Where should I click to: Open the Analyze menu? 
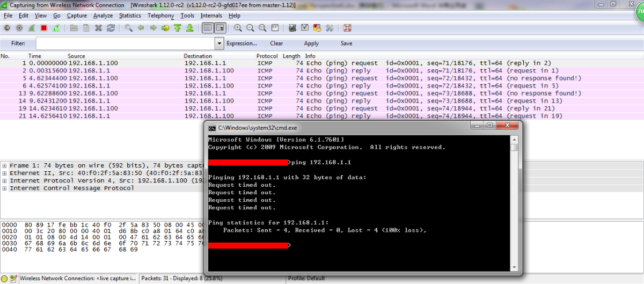click(x=103, y=16)
